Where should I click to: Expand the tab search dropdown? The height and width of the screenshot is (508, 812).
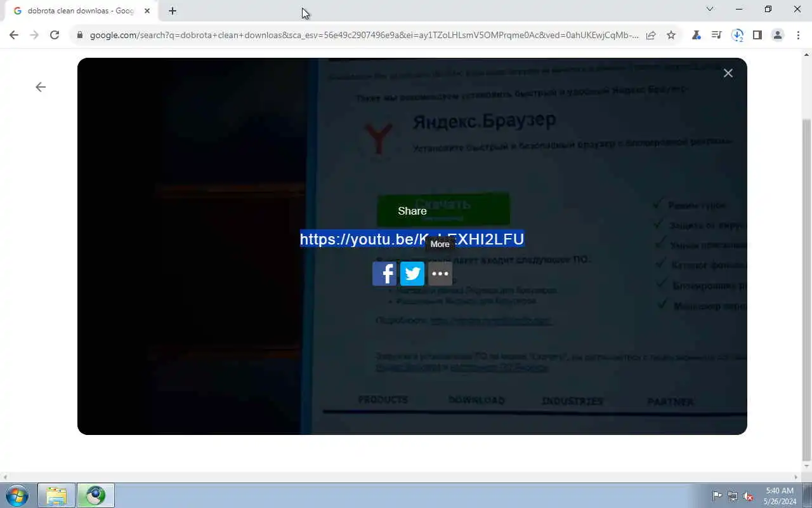(710, 9)
